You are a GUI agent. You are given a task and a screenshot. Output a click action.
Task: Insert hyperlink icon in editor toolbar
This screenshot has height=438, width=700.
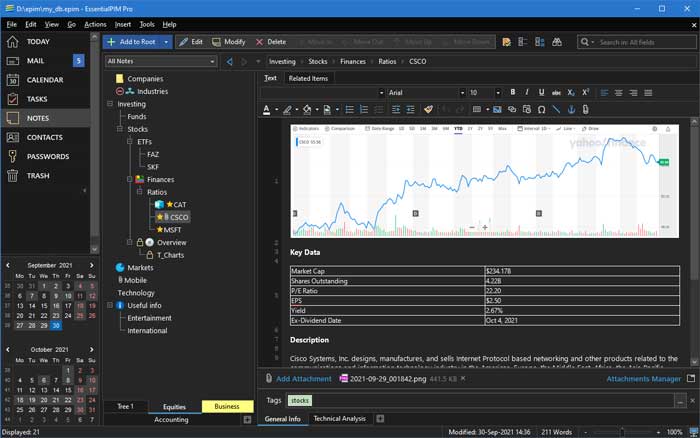512,109
